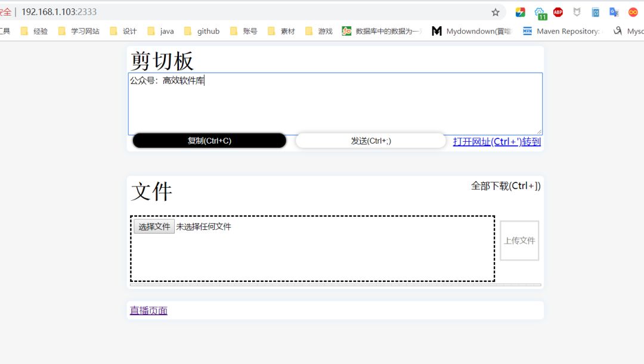The image size is (644, 364).
Task: Click inside the clipboard text area
Action: click(x=334, y=101)
